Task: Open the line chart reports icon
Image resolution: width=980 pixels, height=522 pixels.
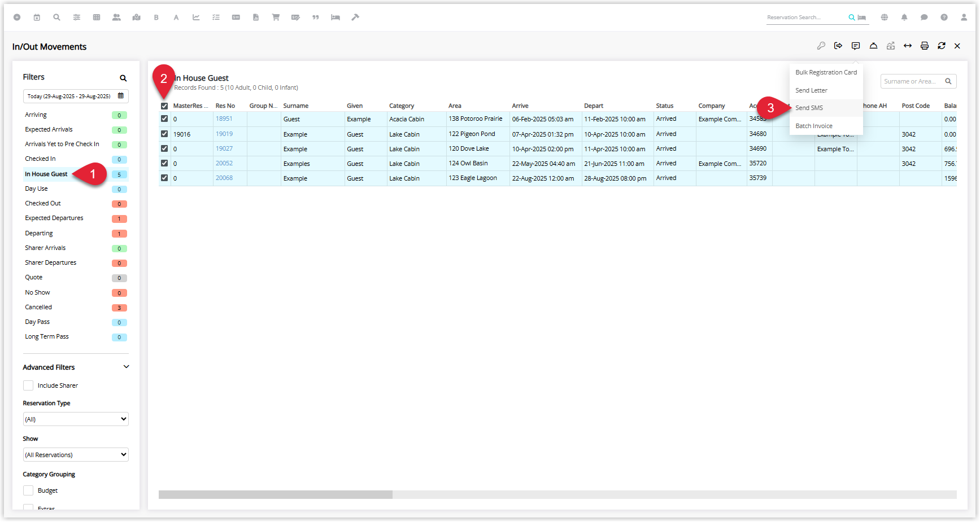Action: 196,17
